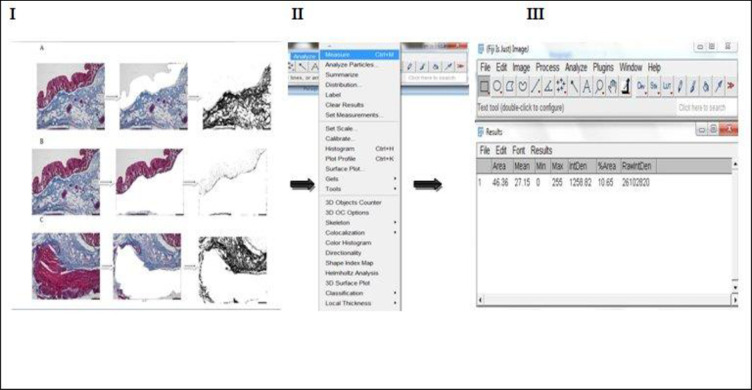Open Results menu in Results window
The height and width of the screenshot is (390, 752).
[x=541, y=151]
